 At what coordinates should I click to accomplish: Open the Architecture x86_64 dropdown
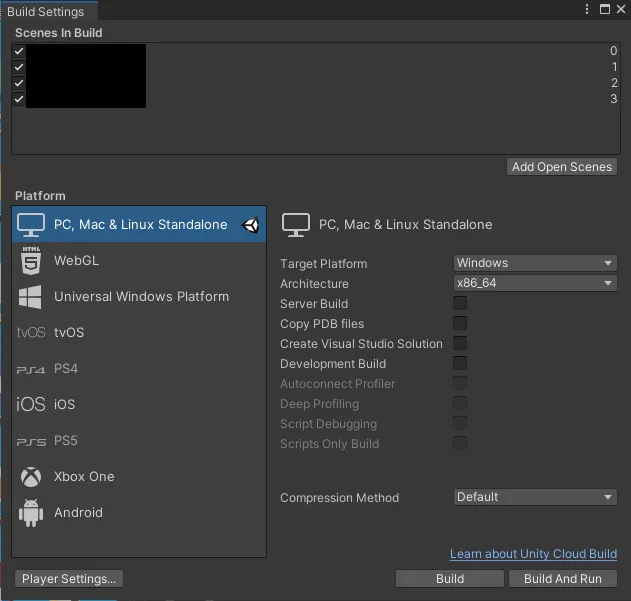tap(535, 283)
